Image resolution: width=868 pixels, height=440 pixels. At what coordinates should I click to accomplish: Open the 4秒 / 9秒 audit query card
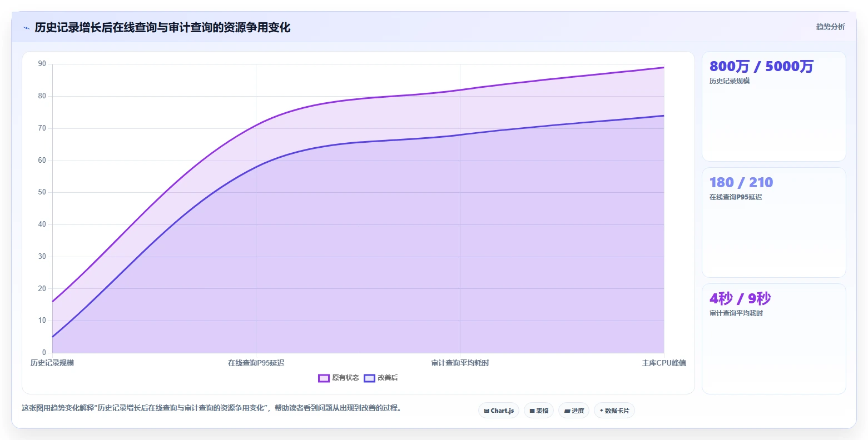[774, 339]
